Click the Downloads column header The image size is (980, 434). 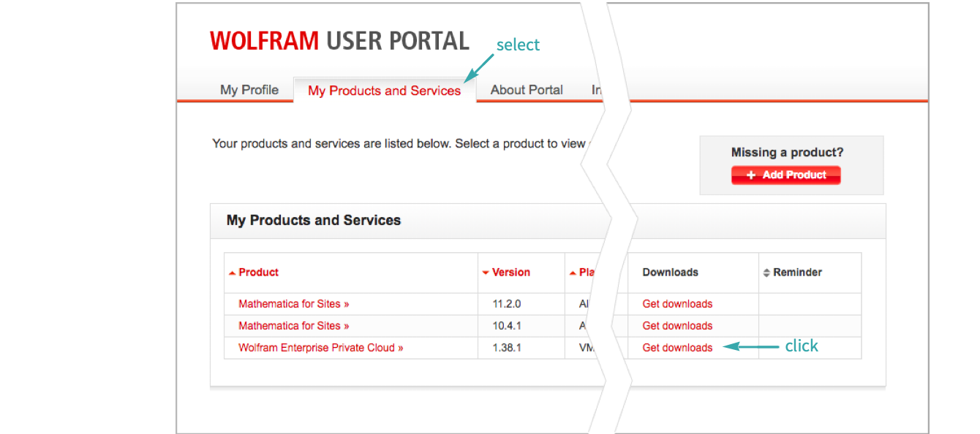(x=670, y=273)
